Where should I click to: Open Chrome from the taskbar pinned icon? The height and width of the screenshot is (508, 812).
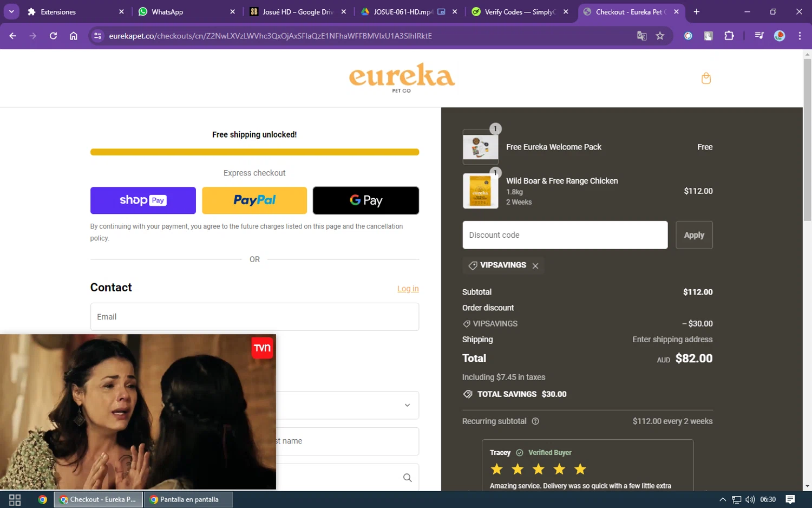(43, 500)
